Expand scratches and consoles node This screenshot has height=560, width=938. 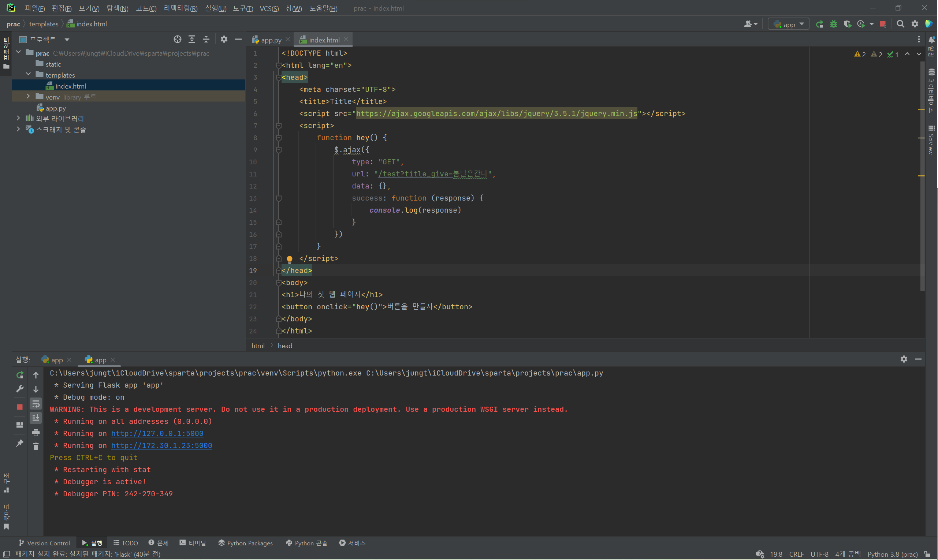tap(19, 129)
